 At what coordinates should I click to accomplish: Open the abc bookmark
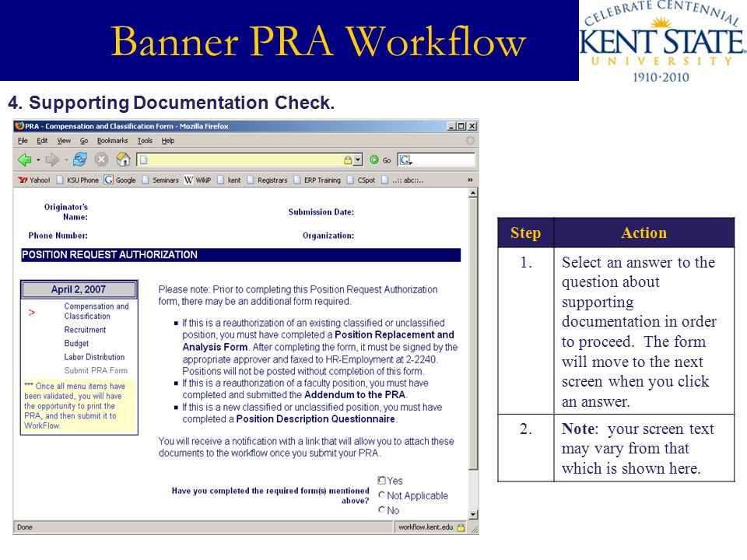[x=402, y=180]
